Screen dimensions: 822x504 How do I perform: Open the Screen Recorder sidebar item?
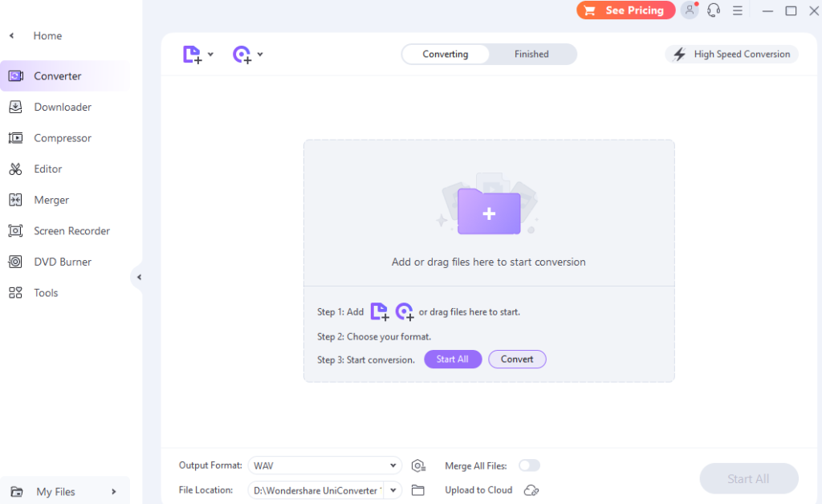tap(71, 231)
